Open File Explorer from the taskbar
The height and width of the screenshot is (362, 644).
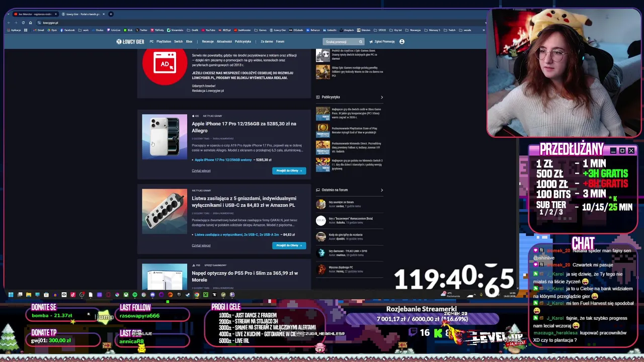point(29,295)
